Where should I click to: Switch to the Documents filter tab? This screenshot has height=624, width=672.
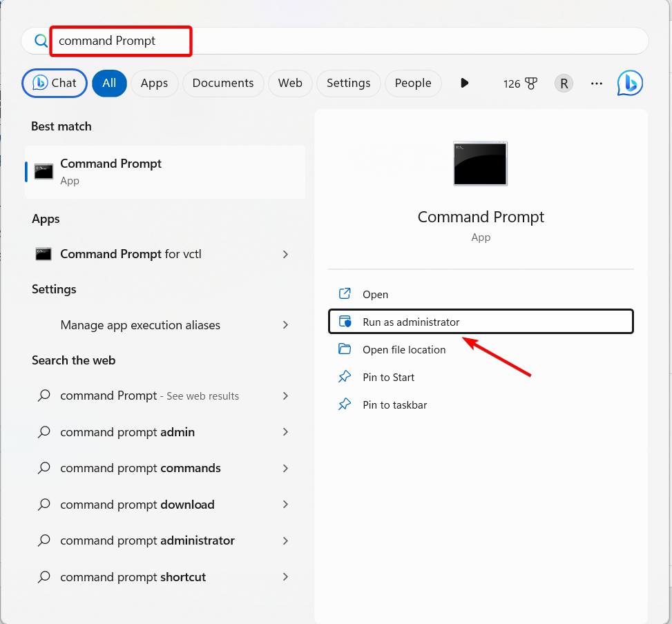click(x=223, y=83)
